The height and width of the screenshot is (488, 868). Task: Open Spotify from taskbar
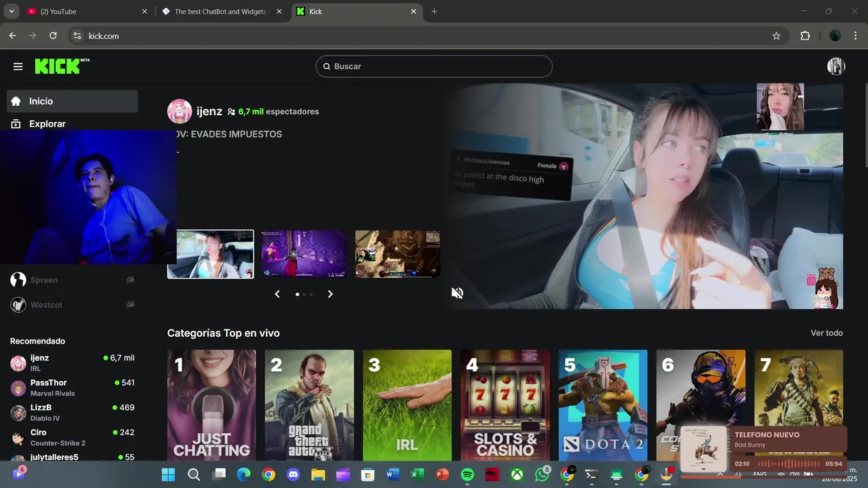(467, 474)
